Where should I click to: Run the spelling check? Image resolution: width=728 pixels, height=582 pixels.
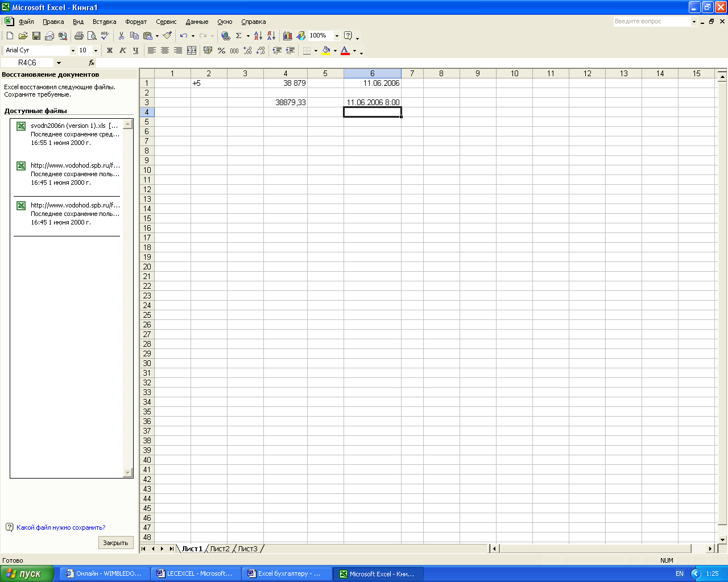coord(105,36)
